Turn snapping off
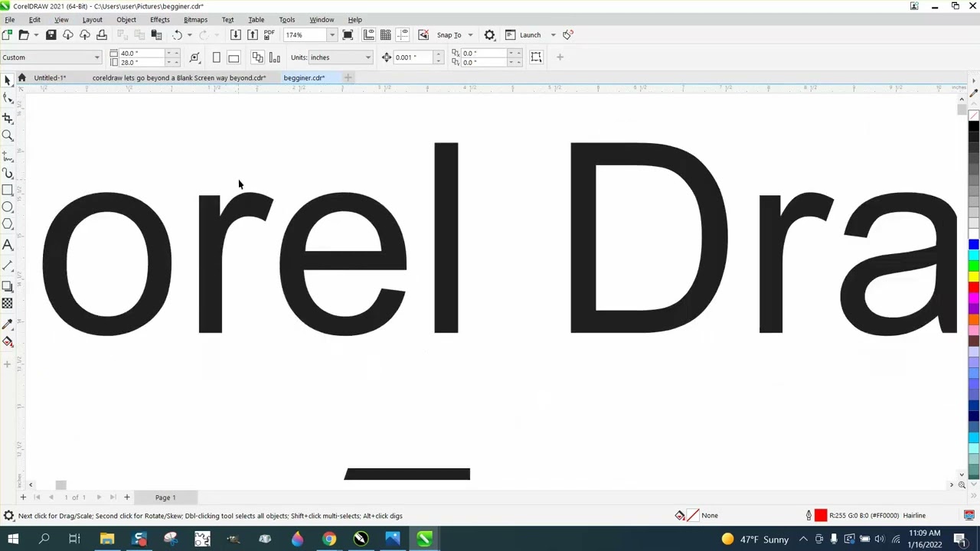This screenshot has width=980, height=551. [x=423, y=34]
